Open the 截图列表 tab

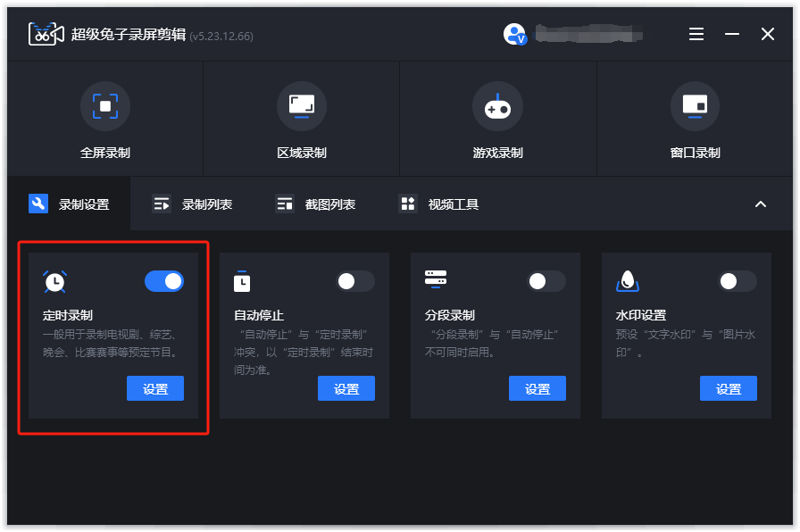pos(316,204)
